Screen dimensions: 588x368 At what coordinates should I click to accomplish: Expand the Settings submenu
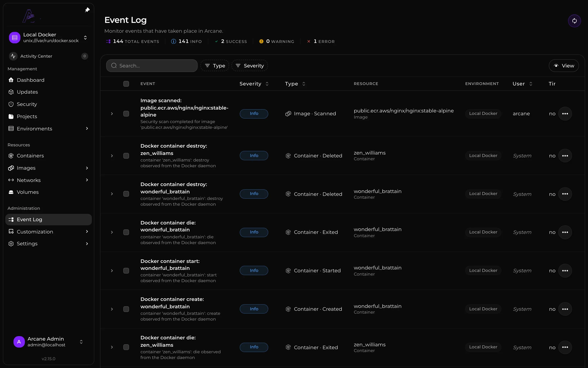coord(87,244)
